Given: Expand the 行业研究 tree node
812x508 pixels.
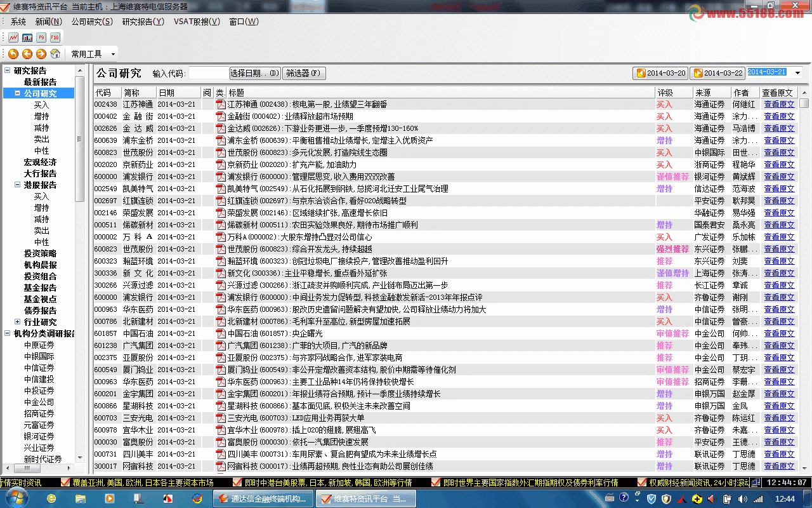Looking at the screenshot, I should [18, 322].
